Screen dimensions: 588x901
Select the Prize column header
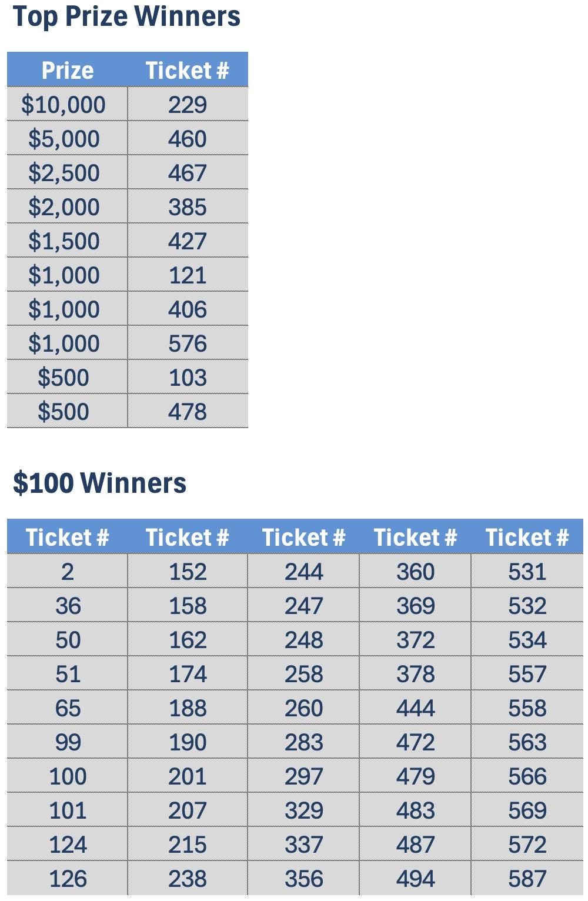(67, 71)
